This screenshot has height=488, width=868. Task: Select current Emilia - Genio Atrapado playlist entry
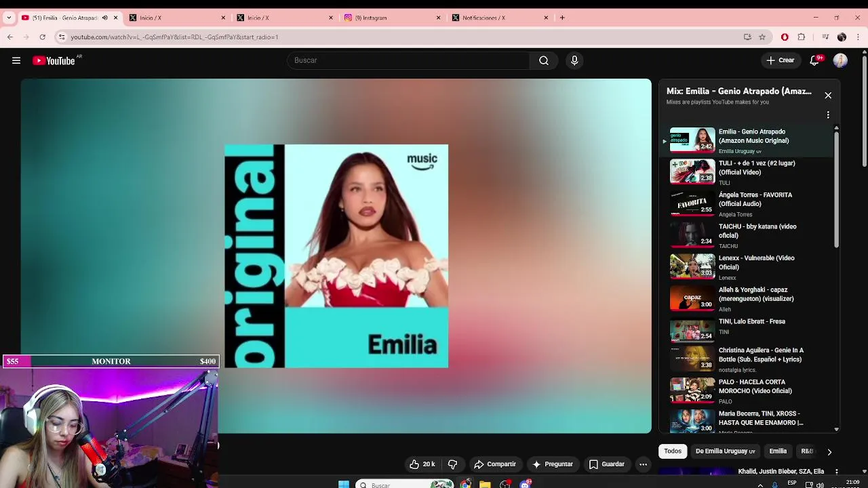click(747, 141)
